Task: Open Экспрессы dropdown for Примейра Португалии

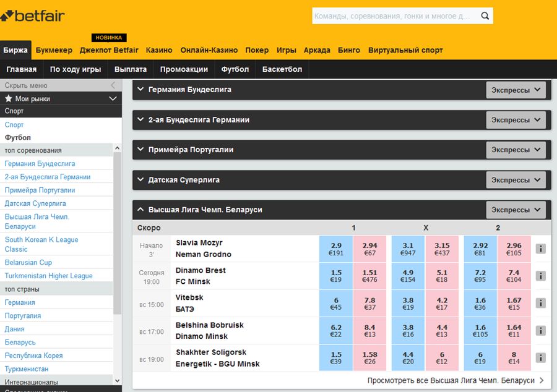Action: [x=516, y=150]
